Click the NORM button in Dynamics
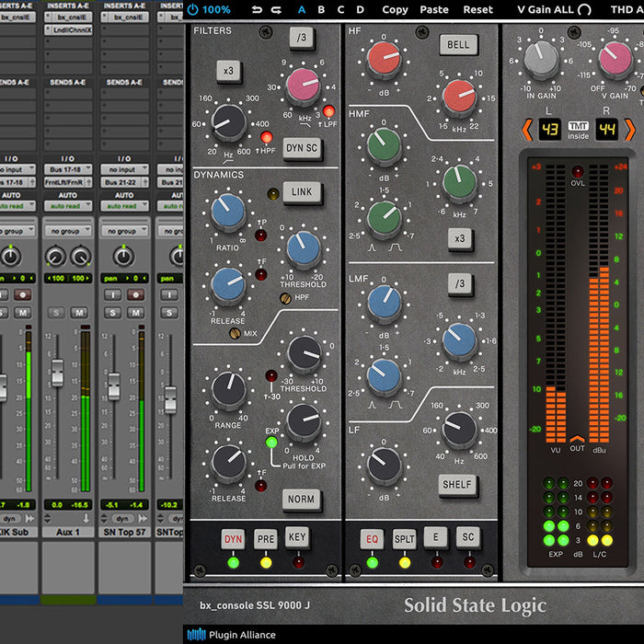 point(301,500)
